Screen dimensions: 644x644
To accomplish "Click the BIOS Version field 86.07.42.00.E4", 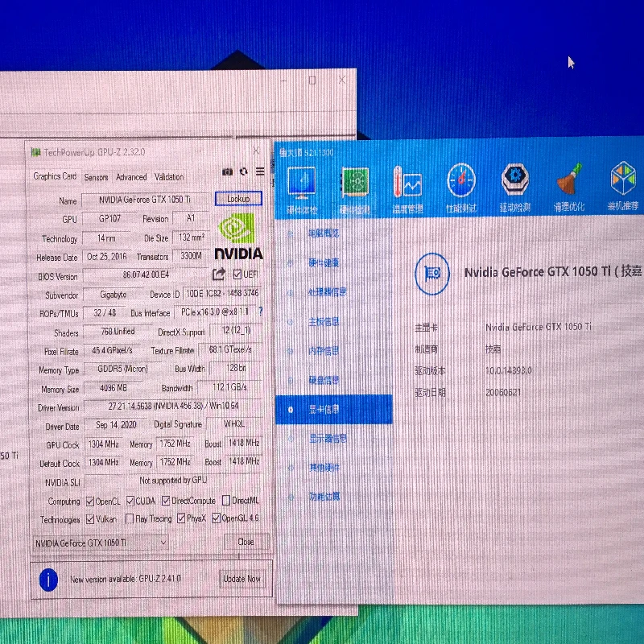I will pyautogui.click(x=146, y=275).
